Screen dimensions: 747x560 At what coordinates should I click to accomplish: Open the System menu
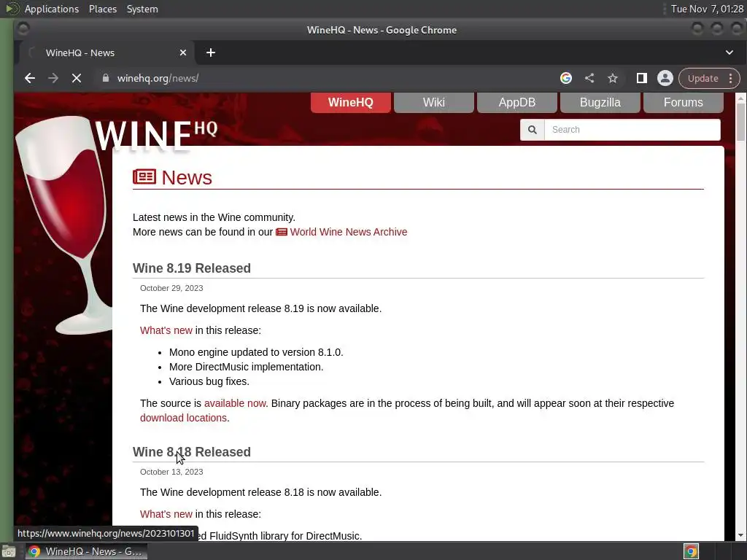pos(142,9)
